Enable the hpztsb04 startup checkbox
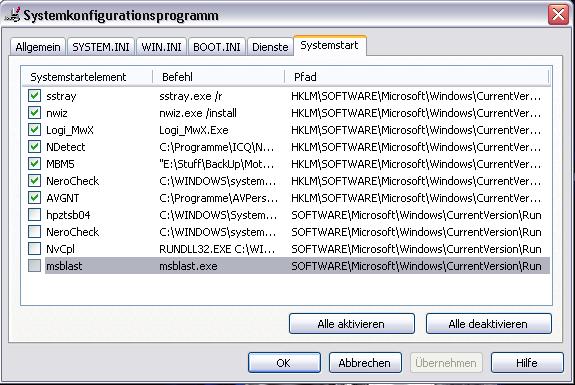The width and height of the screenshot is (575, 385). pyautogui.click(x=34, y=214)
